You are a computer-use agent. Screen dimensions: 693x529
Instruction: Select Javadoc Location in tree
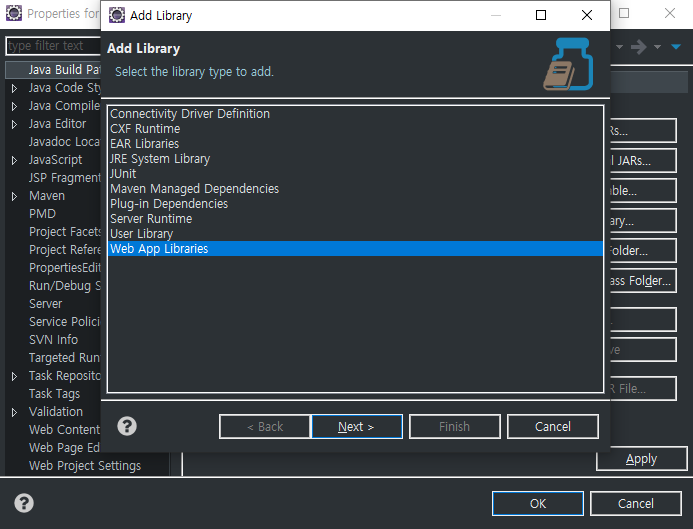(65, 142)
